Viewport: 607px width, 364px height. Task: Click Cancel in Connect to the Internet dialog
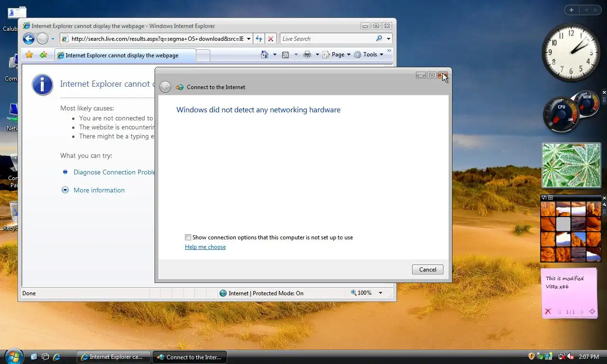tap(428, 269)
